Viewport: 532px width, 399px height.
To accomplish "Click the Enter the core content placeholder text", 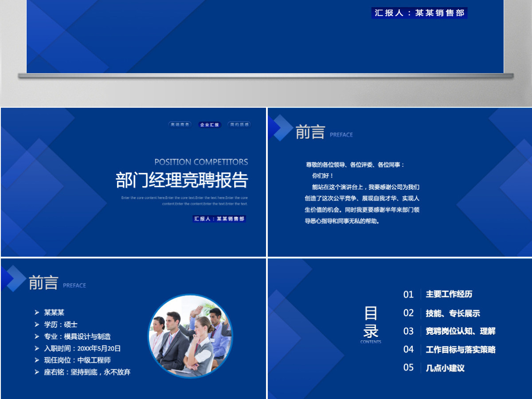I will [x=184, y=201].
